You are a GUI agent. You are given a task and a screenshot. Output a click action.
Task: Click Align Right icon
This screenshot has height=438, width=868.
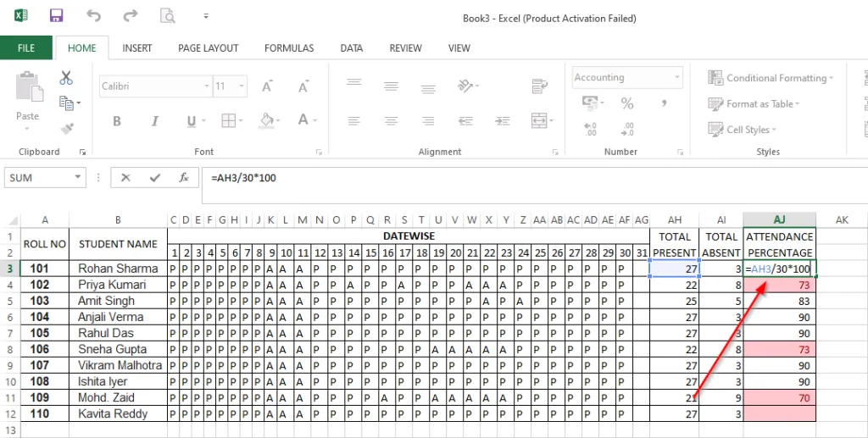tap(428, 120)
